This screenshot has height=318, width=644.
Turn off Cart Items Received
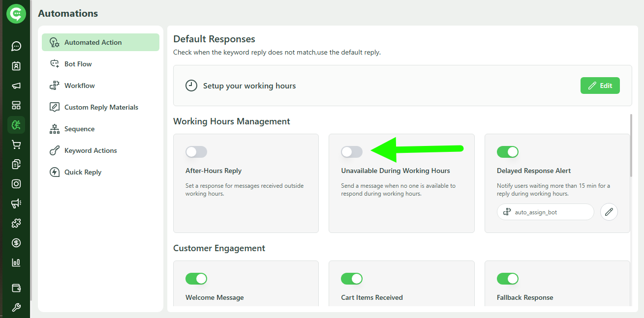352,279
